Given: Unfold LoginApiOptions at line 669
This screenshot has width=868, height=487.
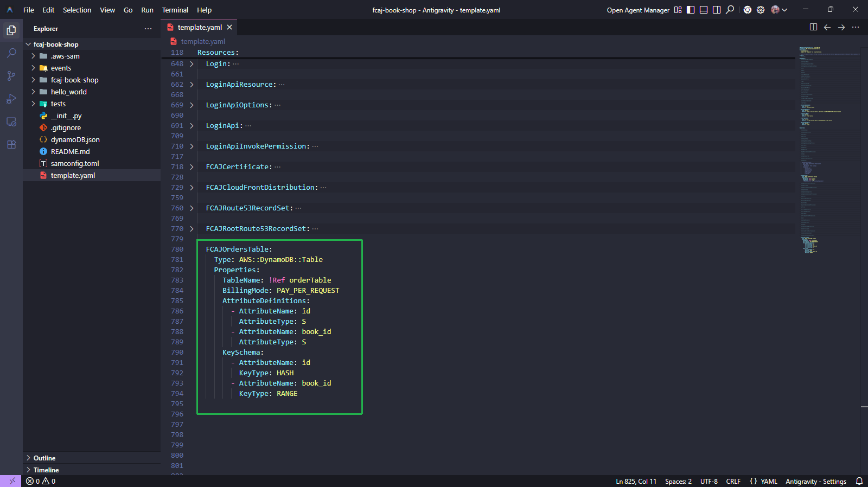Looking at the screenshot, I should (x=192, y=105).
